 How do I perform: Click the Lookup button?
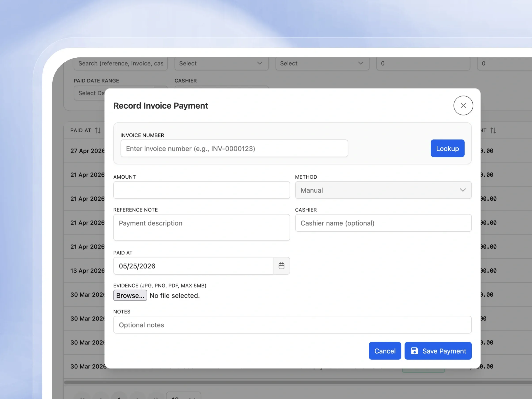coord(447,148)
